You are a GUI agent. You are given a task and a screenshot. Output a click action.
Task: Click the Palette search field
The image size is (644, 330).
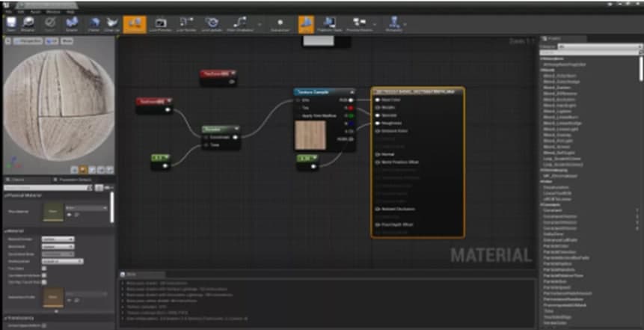click(x=590, y=52)
